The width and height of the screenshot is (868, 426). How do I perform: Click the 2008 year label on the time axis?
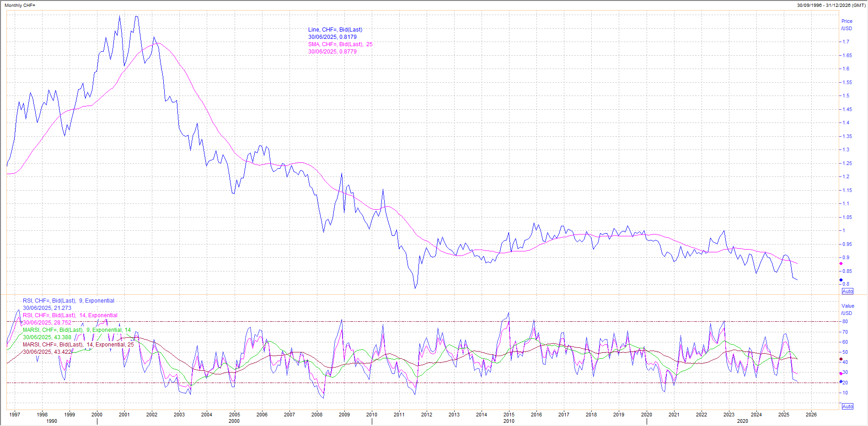317,415
